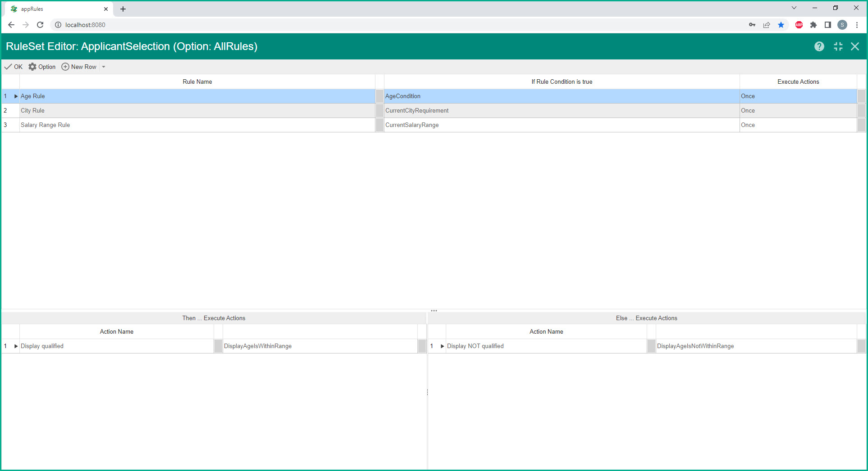Expand the Age Rule row arrow
Screen dimensions: 868x471
(16, 96)
